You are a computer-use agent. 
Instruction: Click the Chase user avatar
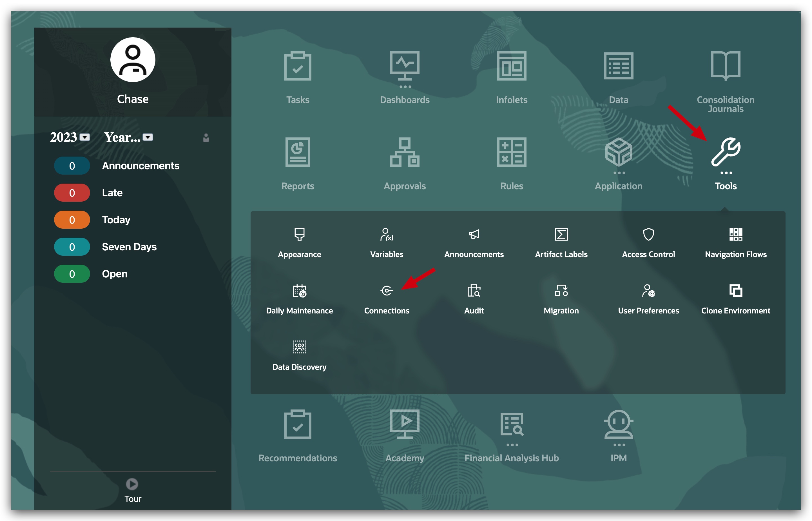[133, 59]
